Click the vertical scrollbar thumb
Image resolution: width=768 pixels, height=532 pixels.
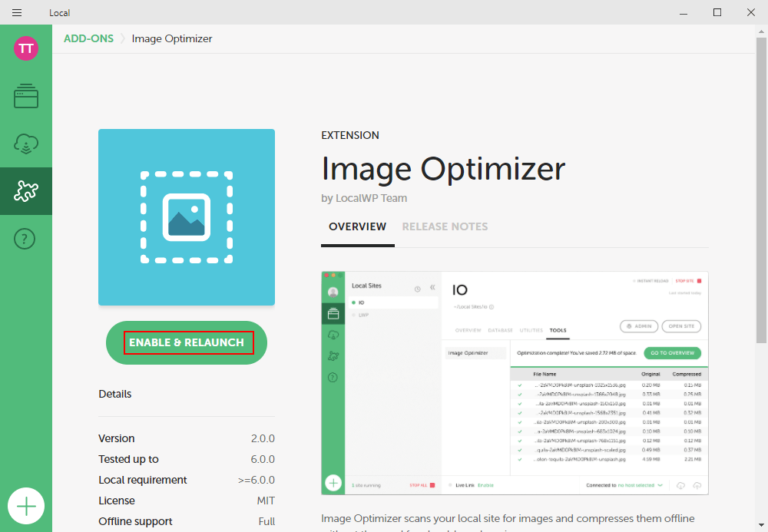click(x=762, y=190)
